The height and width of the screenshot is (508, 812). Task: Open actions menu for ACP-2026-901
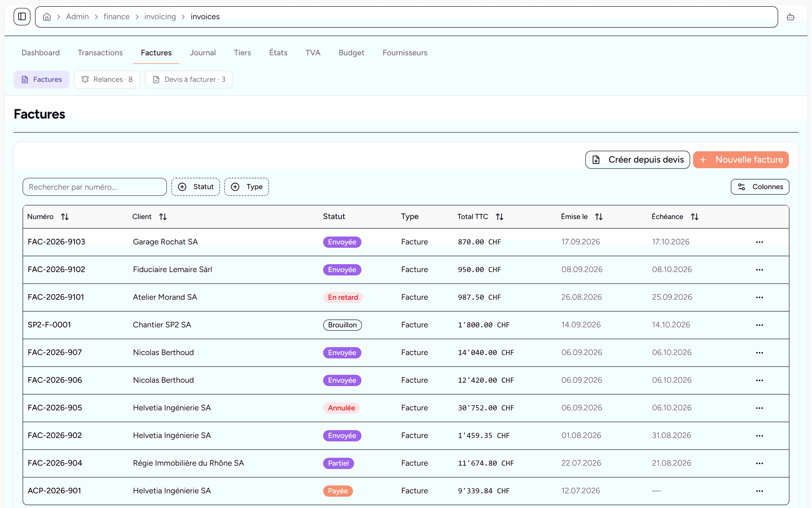point(759,491)
